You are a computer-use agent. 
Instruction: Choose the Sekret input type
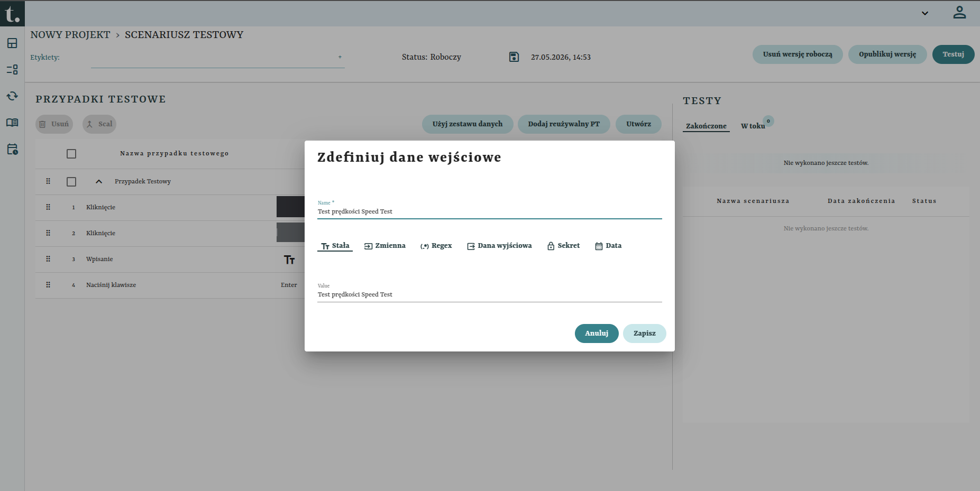pos(564,246)
